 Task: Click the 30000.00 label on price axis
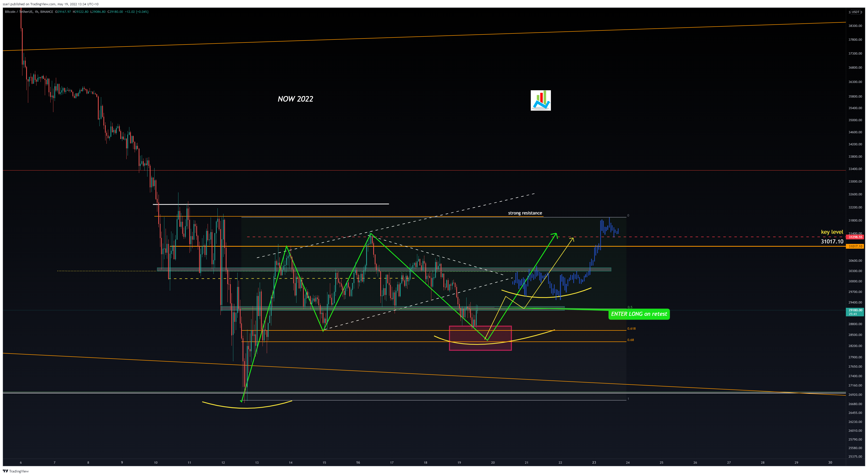point(855,281)
